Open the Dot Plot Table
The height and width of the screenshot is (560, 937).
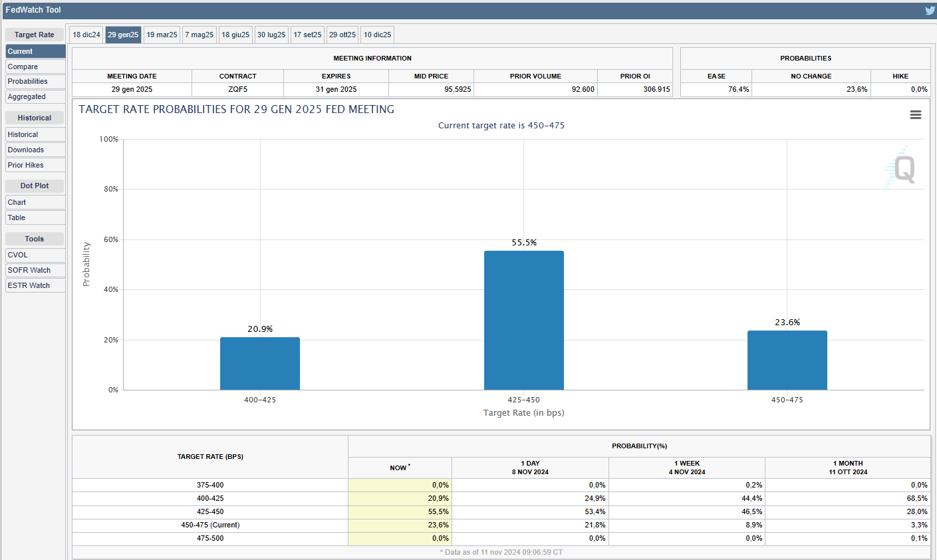tap(35, 217)
